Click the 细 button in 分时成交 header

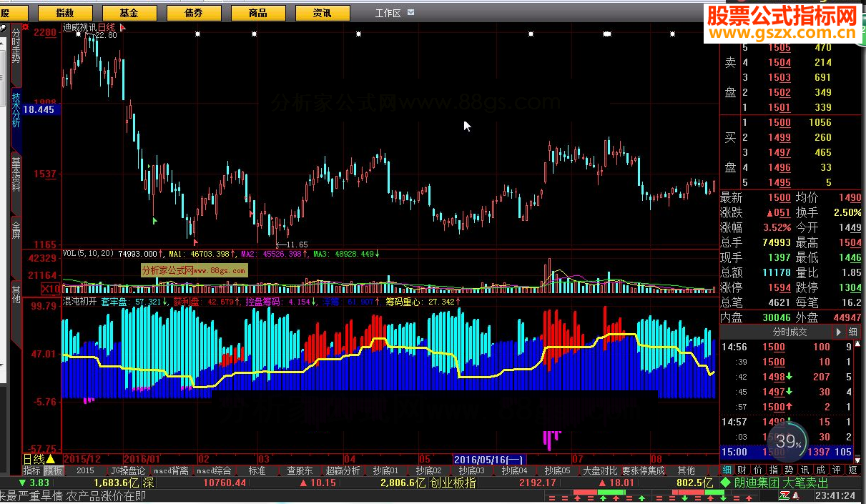(x=852, y=332)
